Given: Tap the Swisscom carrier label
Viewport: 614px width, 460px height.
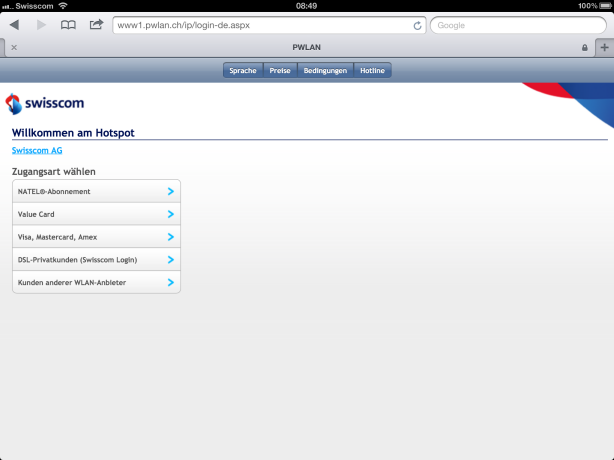Looking at the screenshot, I should coord(34,6).
